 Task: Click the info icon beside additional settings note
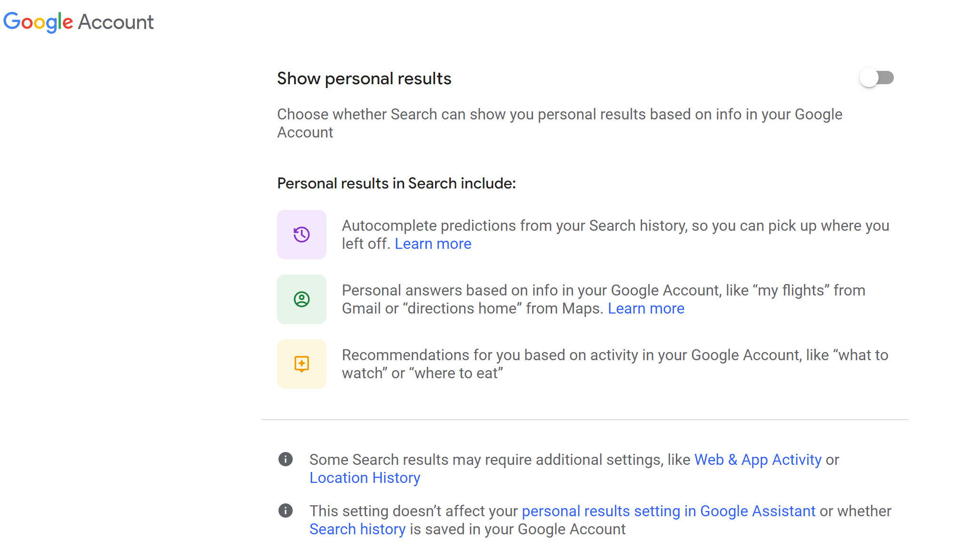[286, 459]
